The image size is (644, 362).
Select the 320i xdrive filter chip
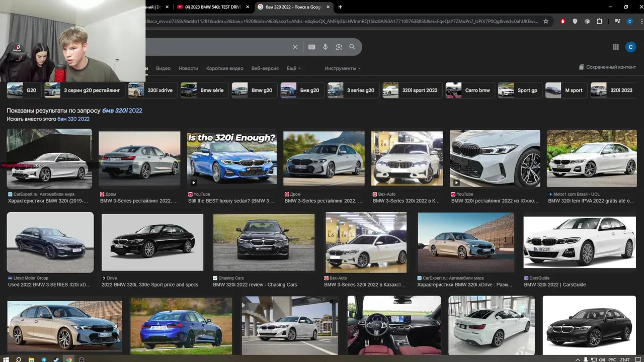tap(152, 90)
